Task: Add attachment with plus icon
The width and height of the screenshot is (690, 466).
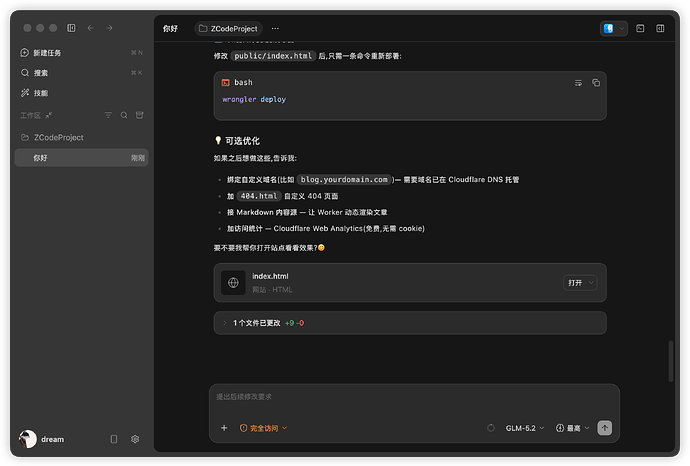Action: point(224,428)
